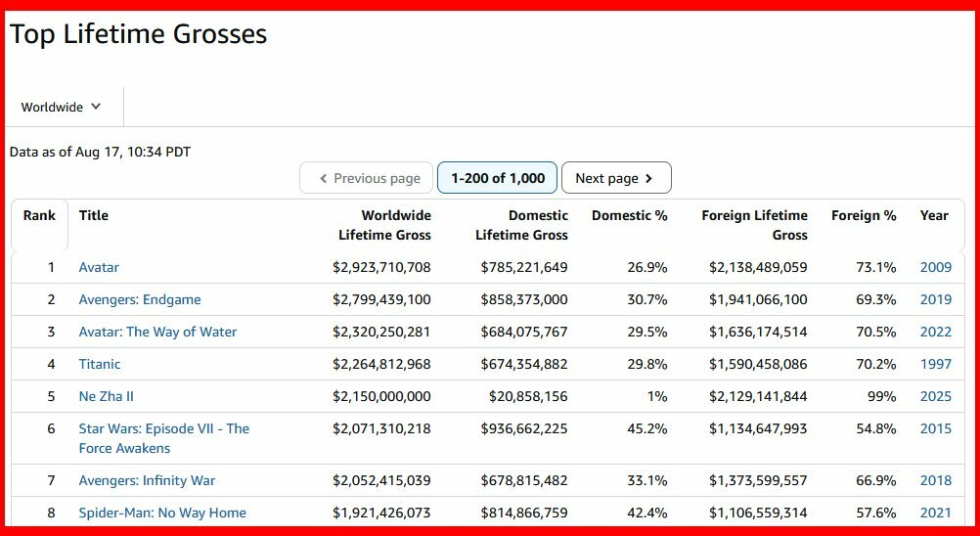
Task: Open the 2025 year link
Action: [936, 397]
